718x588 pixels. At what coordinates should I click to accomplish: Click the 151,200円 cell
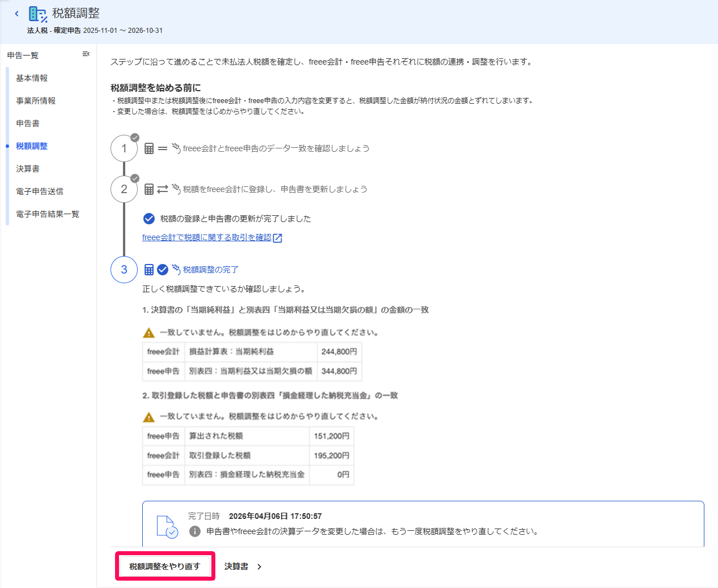coord(332,436)
